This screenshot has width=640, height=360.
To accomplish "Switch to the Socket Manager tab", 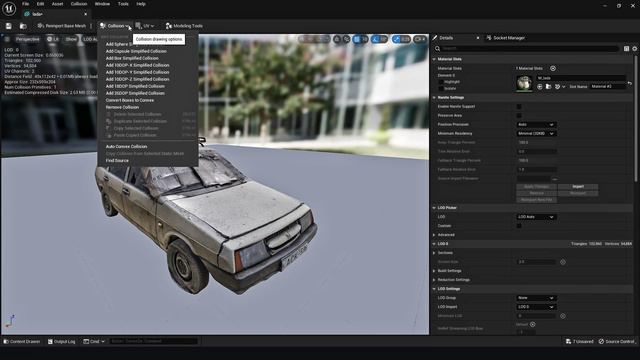I will pos(505,38).
